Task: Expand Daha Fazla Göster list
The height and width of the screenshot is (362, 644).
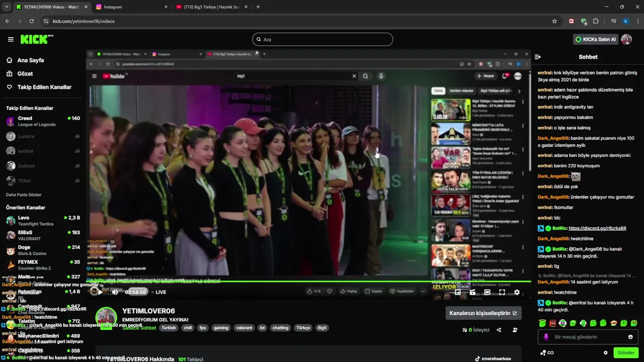Action: pos(24,195)
